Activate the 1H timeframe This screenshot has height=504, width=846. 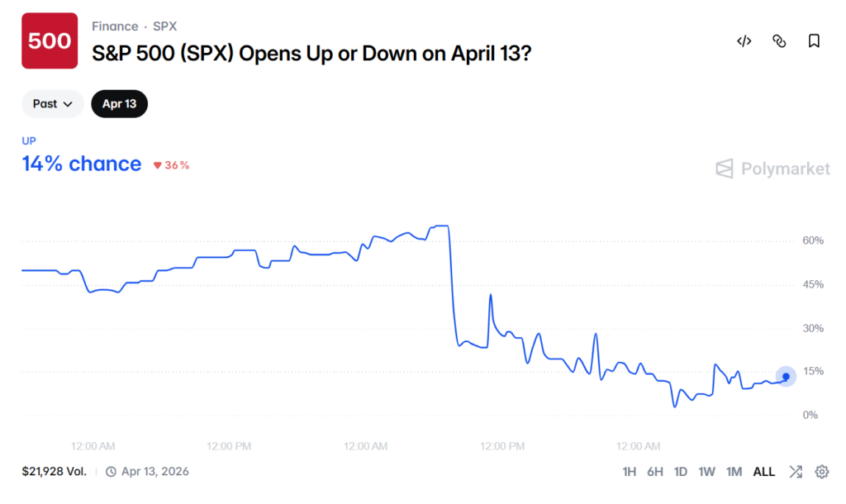[630, 471]
